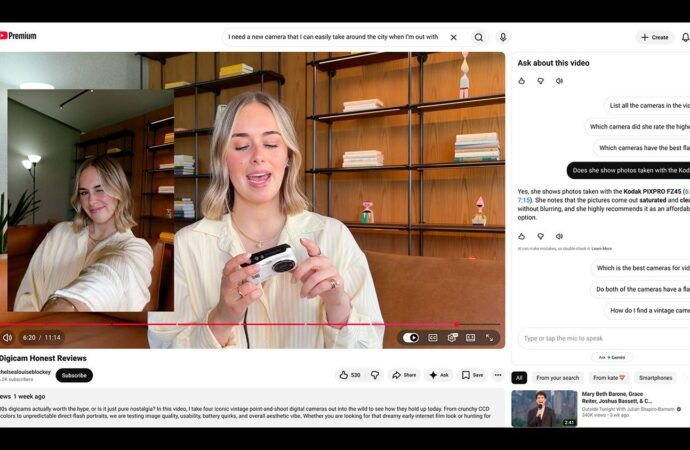The image size is (690, 450).
Task: Save the video to a playlist
Action: 473,375
